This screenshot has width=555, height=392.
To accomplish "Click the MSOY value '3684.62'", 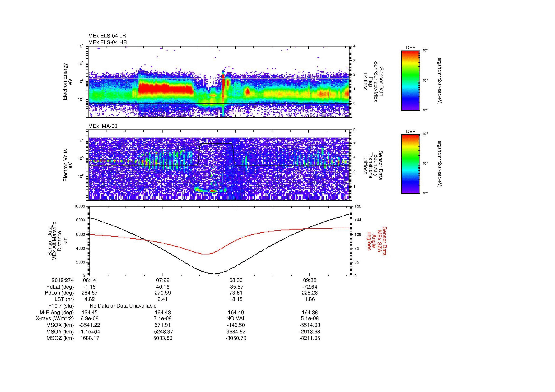I will click(236, 332).
